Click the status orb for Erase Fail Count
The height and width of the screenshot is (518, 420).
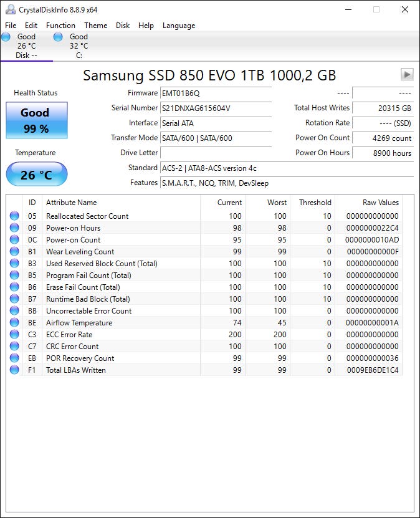coord(14,287)
